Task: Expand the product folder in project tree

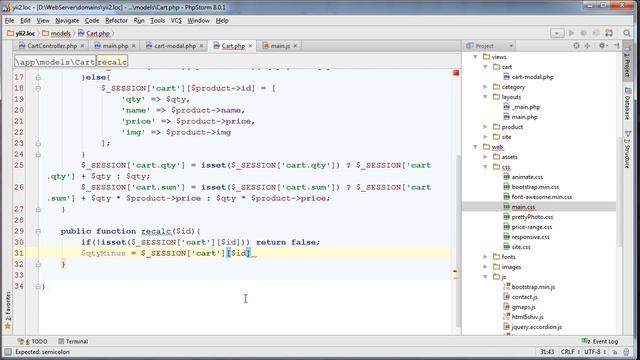Action: coord(485,127)
